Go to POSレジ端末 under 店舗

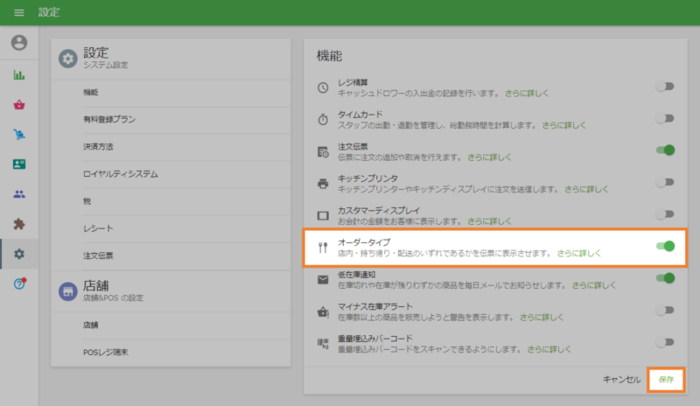pyautogui.click(x=104, y=352)
